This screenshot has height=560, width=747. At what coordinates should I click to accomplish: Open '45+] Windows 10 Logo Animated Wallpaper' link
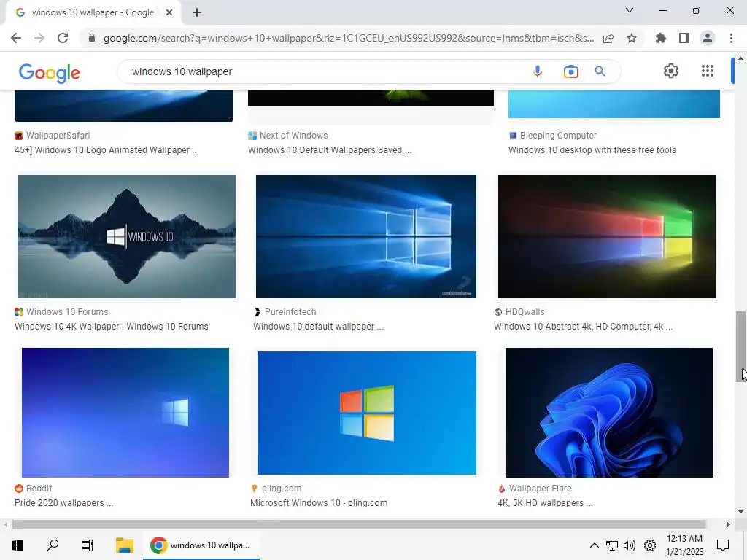click(107, 150)
